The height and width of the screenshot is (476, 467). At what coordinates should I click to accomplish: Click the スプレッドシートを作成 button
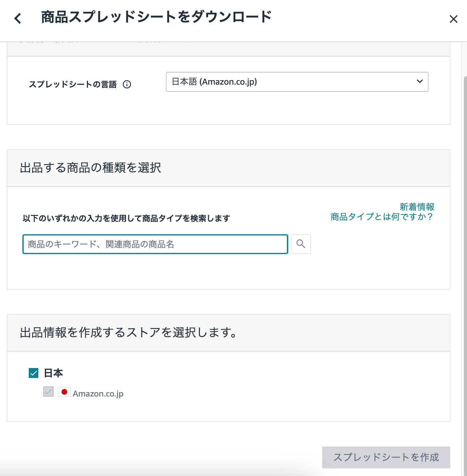(386, 457)
